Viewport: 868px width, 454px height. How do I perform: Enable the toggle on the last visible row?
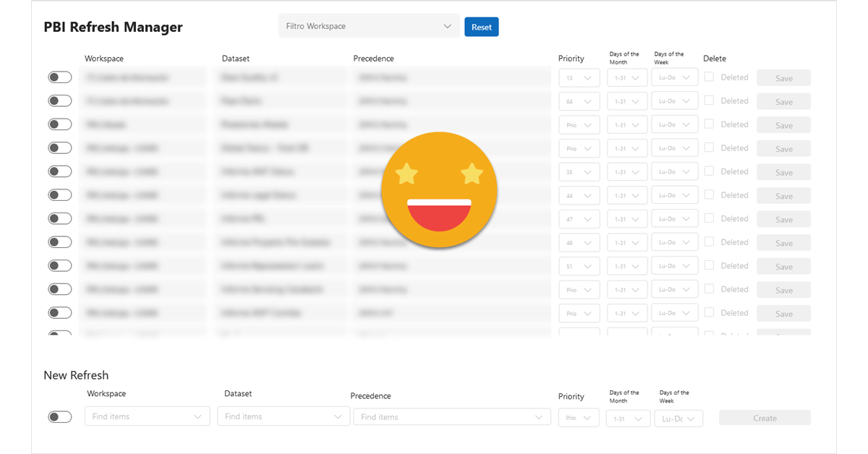click(x=60, y=312)
